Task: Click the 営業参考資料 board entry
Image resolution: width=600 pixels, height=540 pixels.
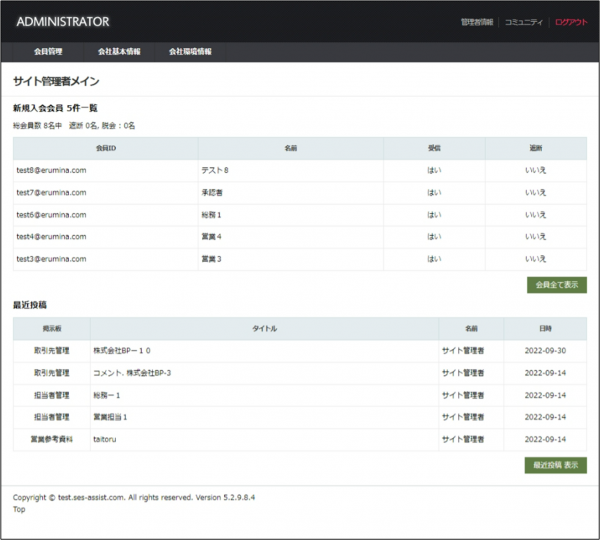Action: click(x=52, y=438)
